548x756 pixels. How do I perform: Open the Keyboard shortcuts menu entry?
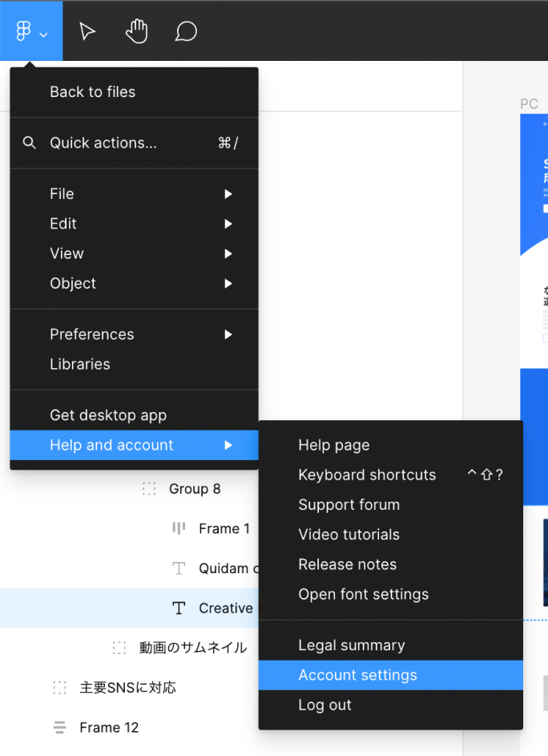(x=367, y=475)
